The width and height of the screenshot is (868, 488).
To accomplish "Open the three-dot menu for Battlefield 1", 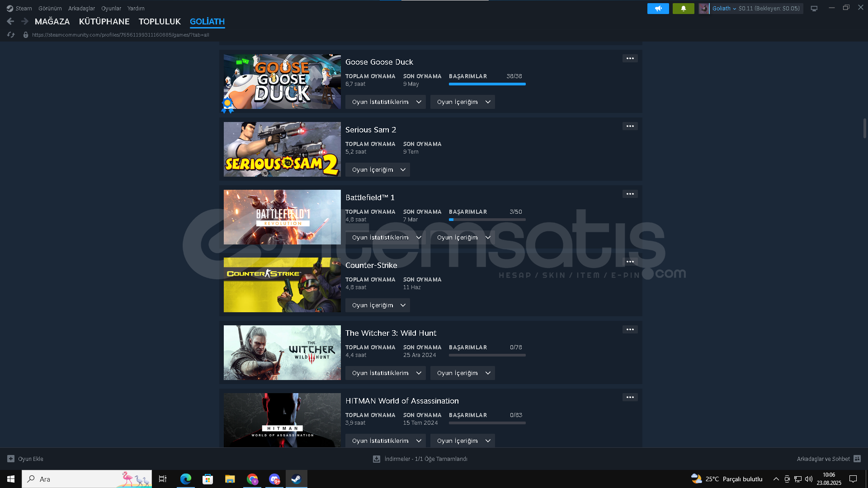I will pos(630,194).
